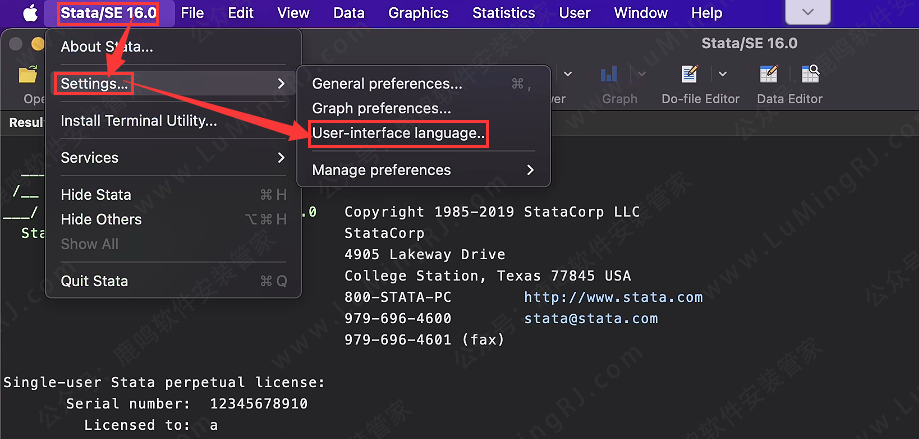Select User-interface language option
This screenshot has height=439, width=919.
coord(398,133)
